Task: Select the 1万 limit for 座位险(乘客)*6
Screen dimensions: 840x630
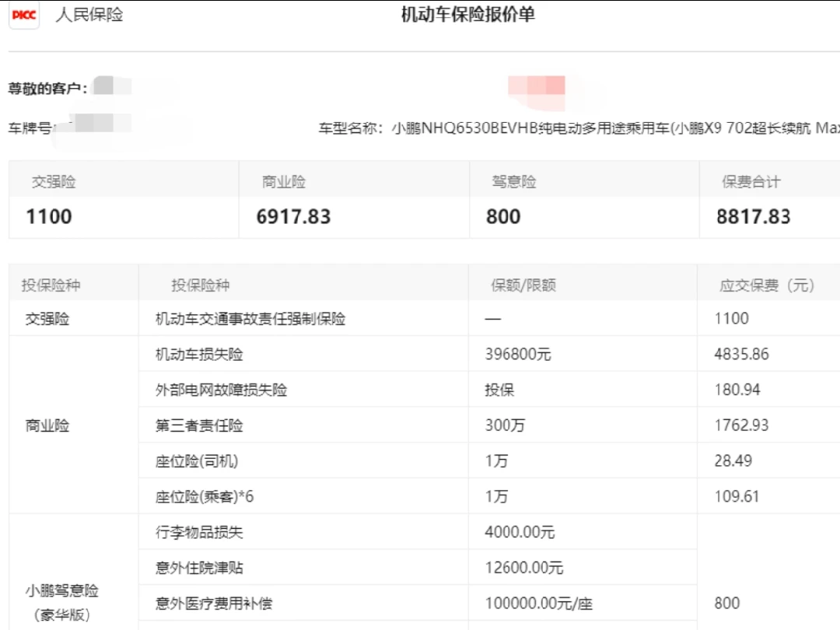Action: (x=496, y=496)
